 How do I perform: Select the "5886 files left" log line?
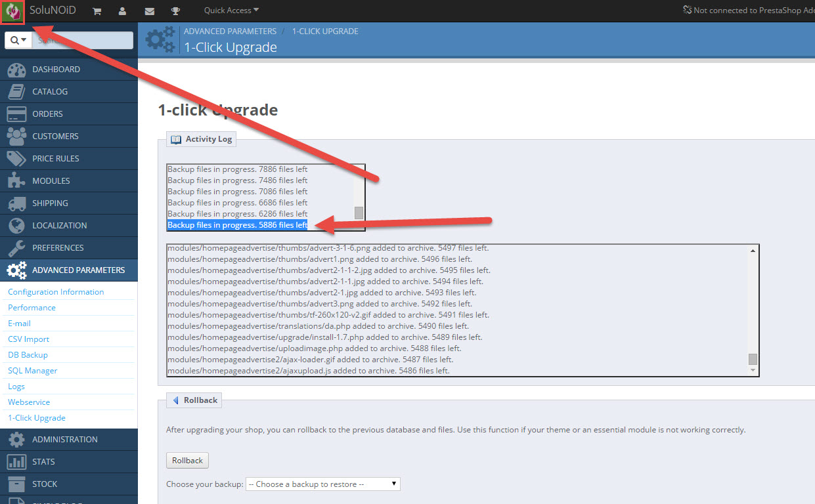coord(238,225)
